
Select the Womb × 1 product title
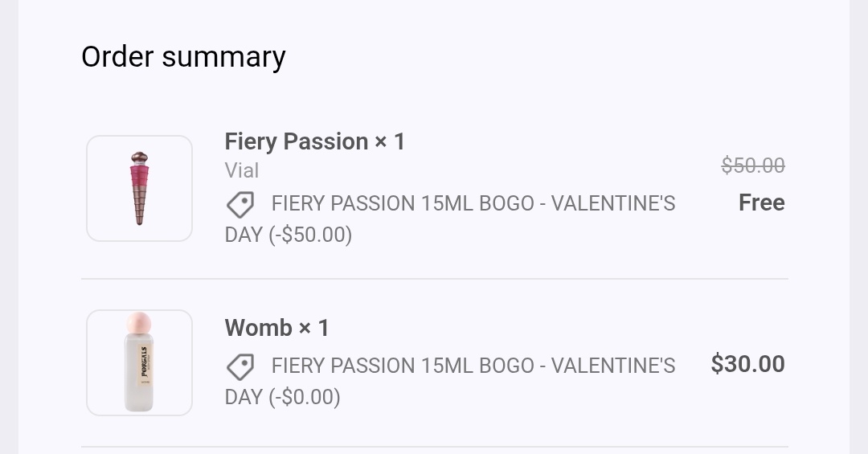tap(276, 328)
